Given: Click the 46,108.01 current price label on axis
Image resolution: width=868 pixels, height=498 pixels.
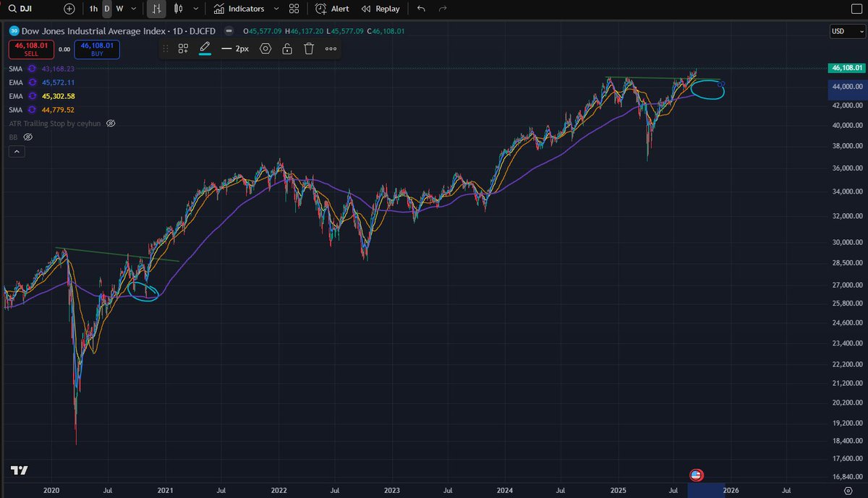Looking at the screenshot, I should click(846, 68).
